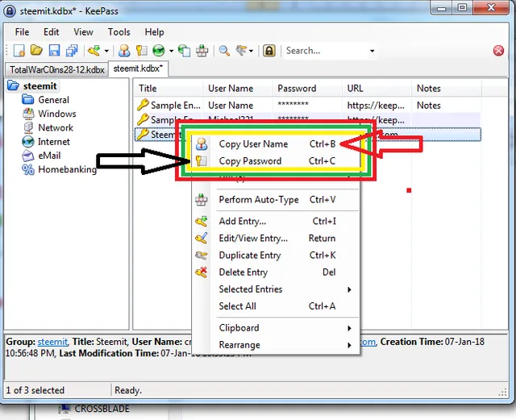Screen dimensions: 516x420
Task: Sort entries by the Title column header
Action: pyautogui.click(x=169, y=88)
